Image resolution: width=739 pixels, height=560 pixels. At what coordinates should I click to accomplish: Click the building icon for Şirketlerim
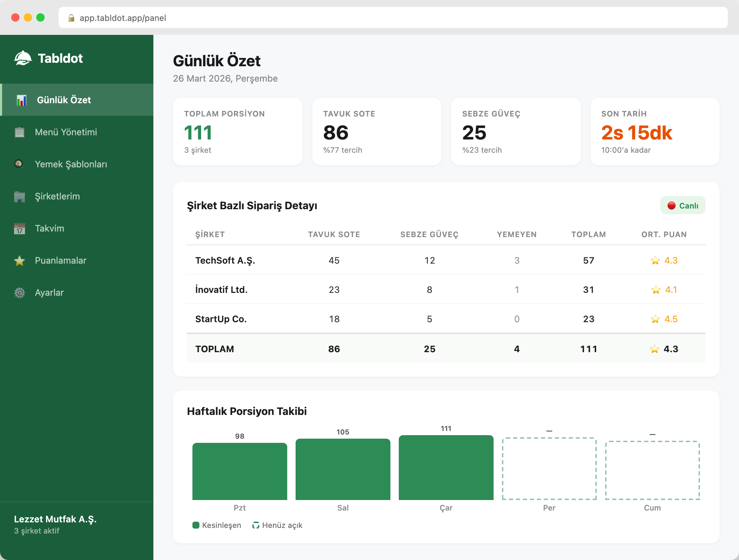pyautogui.click(x=20, y=196)
